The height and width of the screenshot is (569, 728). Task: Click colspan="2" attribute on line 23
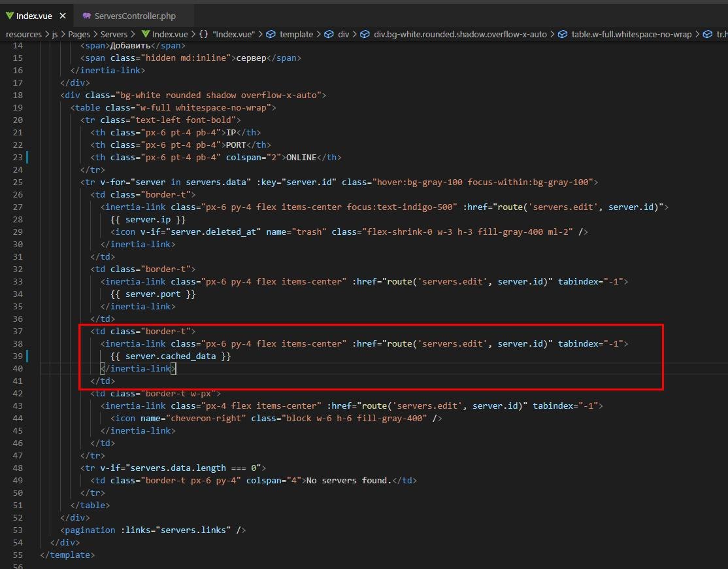pos(254,158)
